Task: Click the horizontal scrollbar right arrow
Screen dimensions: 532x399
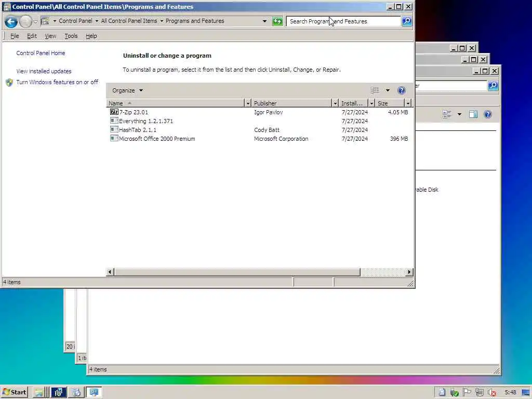Action: (409, 272)
